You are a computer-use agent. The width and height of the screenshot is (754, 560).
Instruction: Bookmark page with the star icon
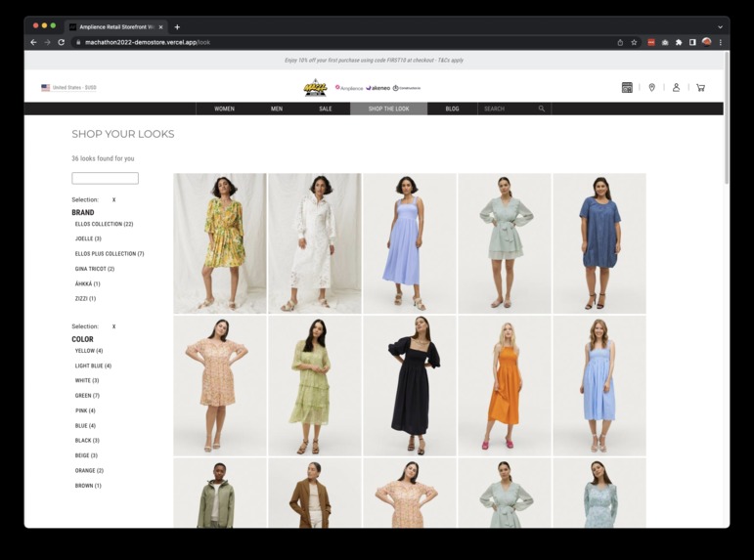pos(634,42)
